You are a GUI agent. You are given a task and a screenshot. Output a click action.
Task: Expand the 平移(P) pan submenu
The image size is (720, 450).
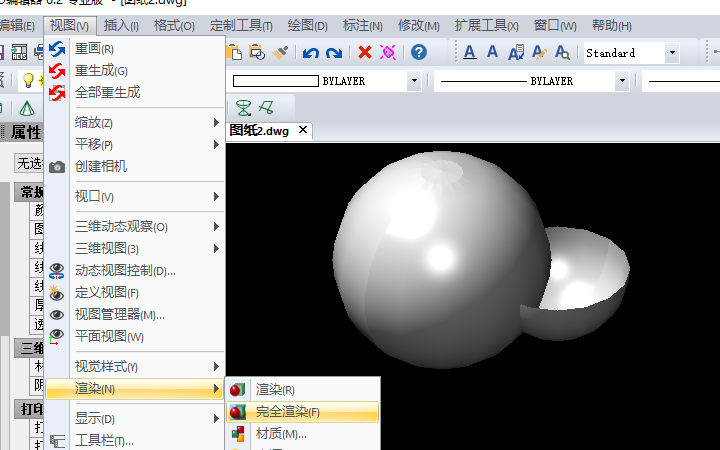point(135,145)
